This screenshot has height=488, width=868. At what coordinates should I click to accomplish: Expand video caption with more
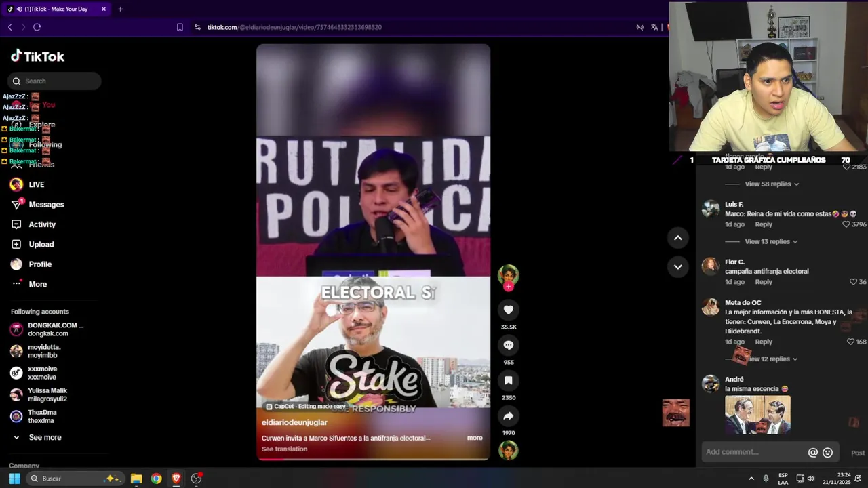click(475, 438)
